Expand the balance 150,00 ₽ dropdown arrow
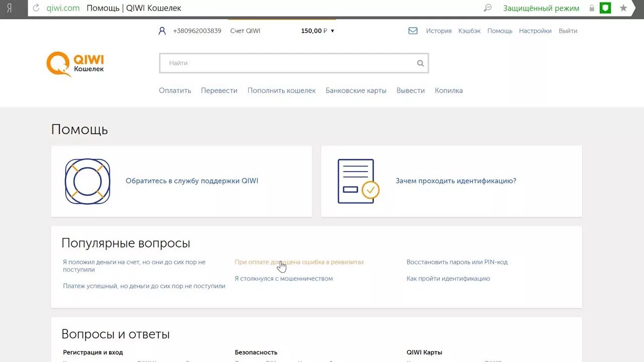This screenshot has height=362, width=644. pyautogui.click(x=333, y=31)
